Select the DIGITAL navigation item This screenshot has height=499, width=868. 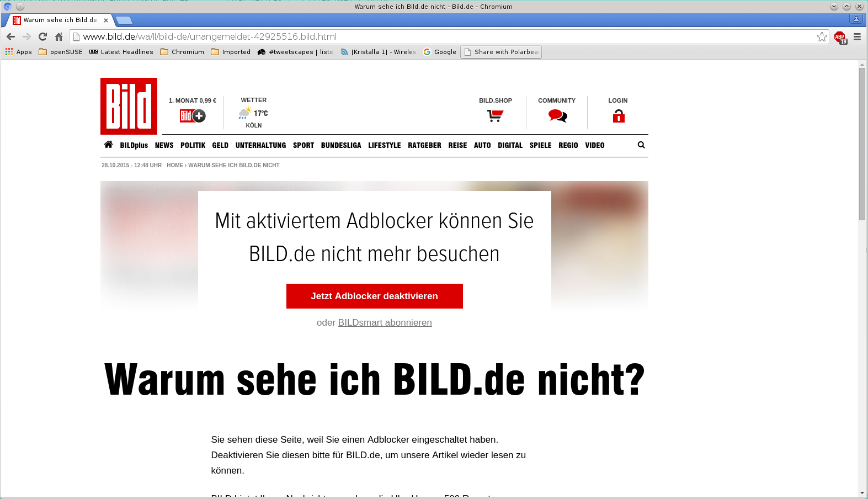(510, 145)
